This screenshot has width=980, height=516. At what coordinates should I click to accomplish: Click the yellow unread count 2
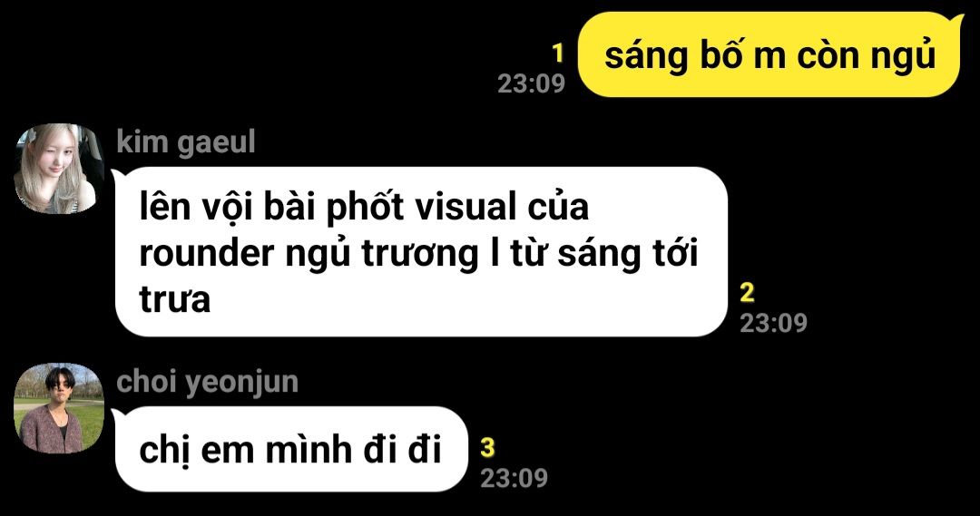tap(747, 292)
